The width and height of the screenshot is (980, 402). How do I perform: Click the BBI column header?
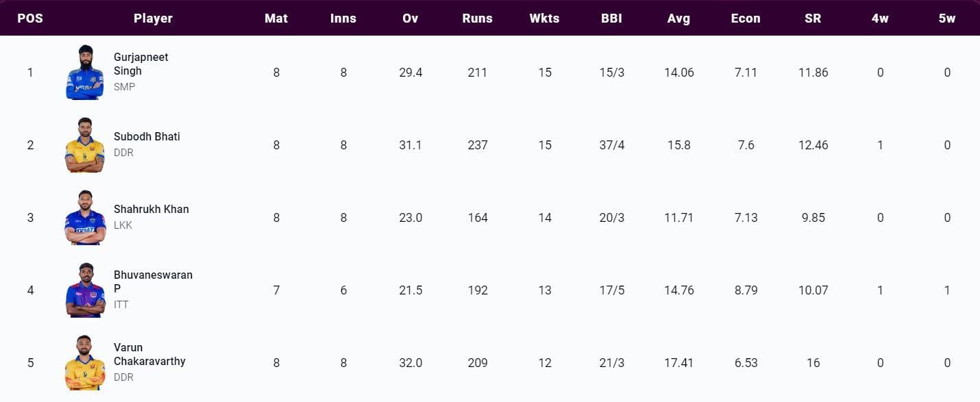pos(611,18)
